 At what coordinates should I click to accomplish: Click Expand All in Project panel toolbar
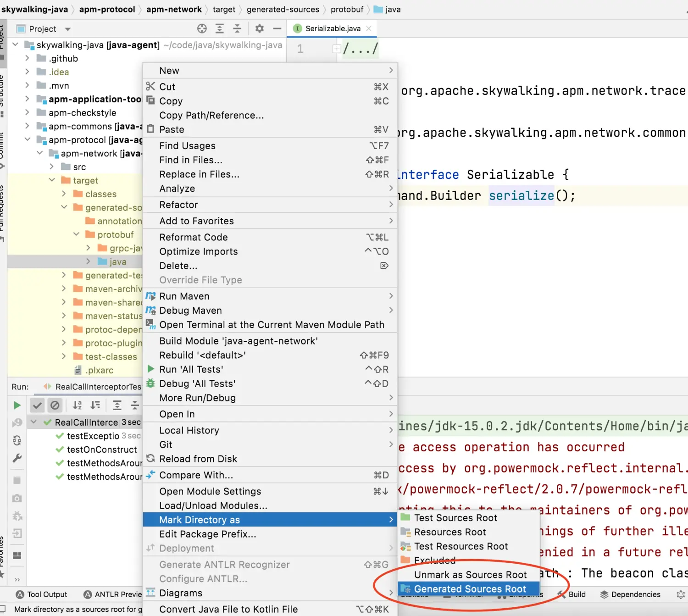click(x=220, y=29)
